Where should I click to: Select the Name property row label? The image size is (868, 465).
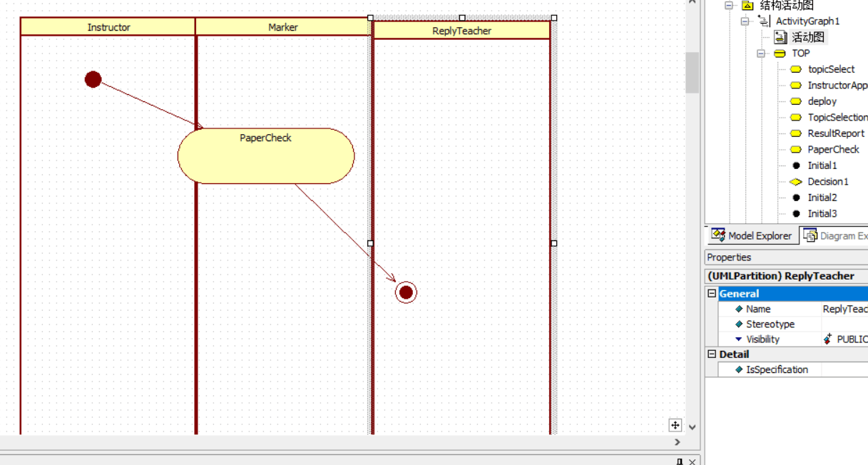[x=758, y=309]
